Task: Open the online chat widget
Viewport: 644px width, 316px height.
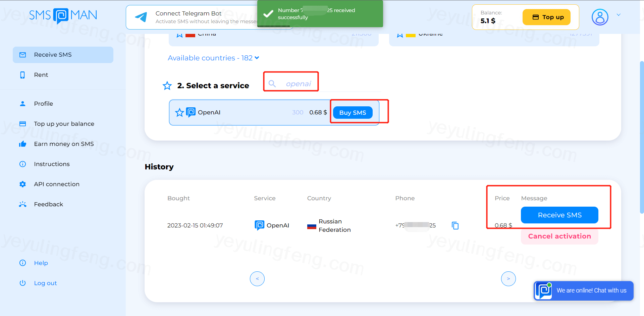Action: (584, 291)
